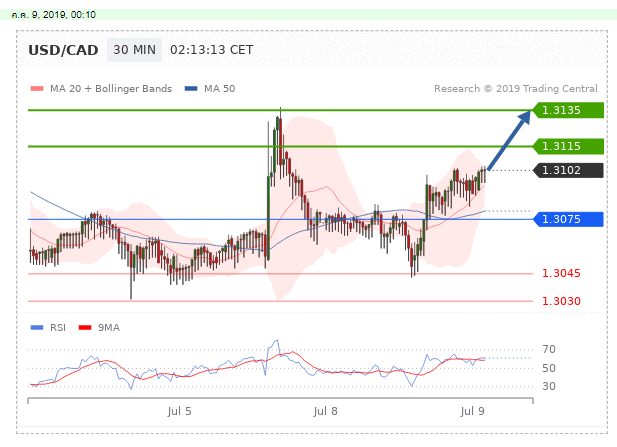Click the MA 50 blue legend swatch

tap(191, 89)
